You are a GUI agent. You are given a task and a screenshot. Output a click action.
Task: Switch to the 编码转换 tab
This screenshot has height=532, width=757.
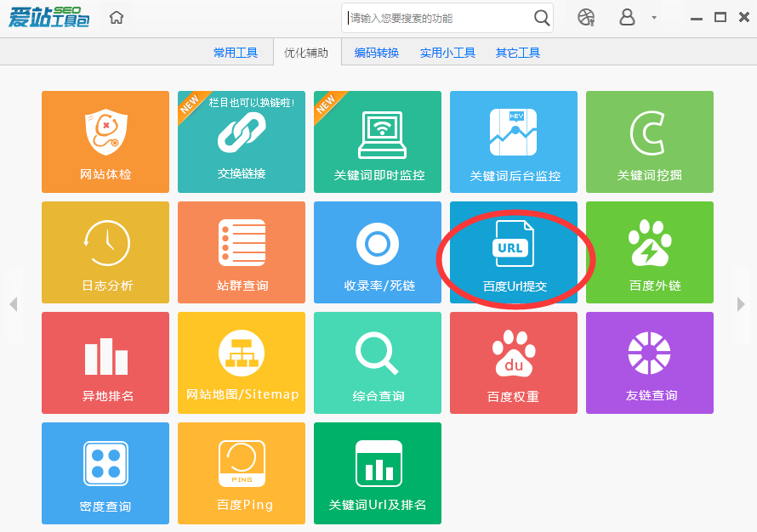tap(376, 52)
